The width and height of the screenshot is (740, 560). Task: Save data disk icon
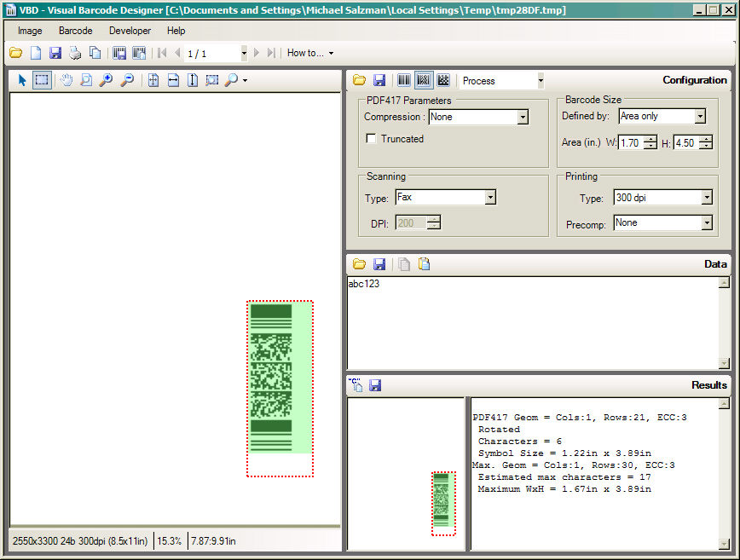(379, 264)
